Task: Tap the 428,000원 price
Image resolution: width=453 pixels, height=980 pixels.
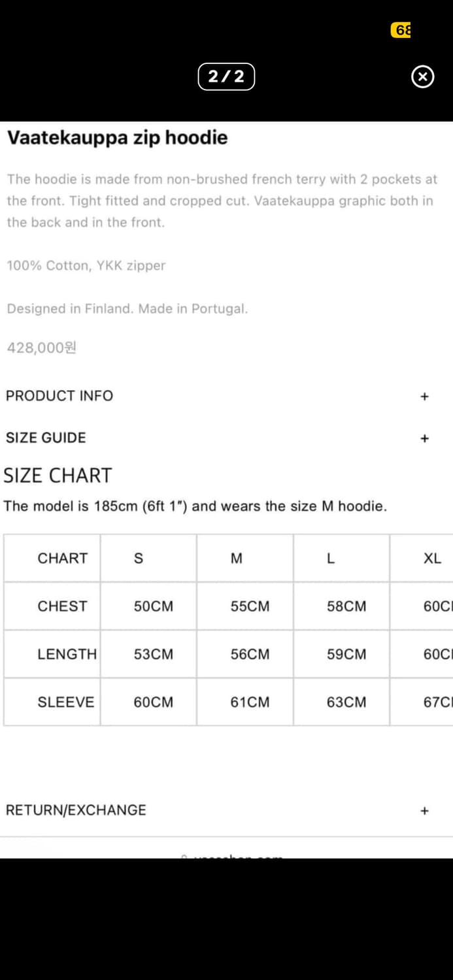Action: tap(42, 348)
